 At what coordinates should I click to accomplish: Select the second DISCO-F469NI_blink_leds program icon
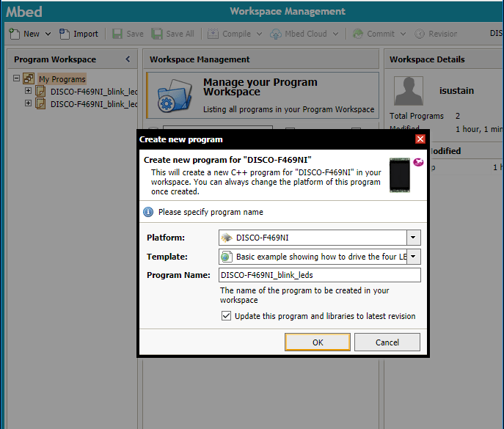point(40,104)
